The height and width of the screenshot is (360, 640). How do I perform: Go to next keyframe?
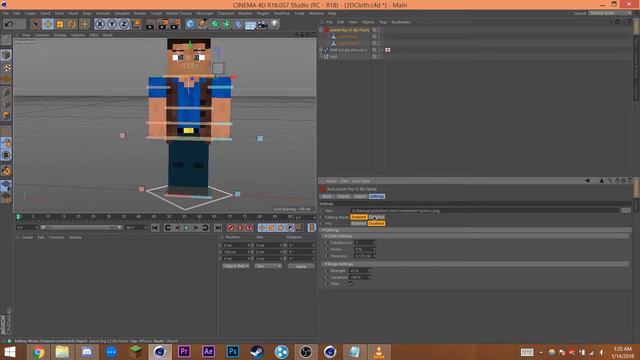click(x=205, y=227)
